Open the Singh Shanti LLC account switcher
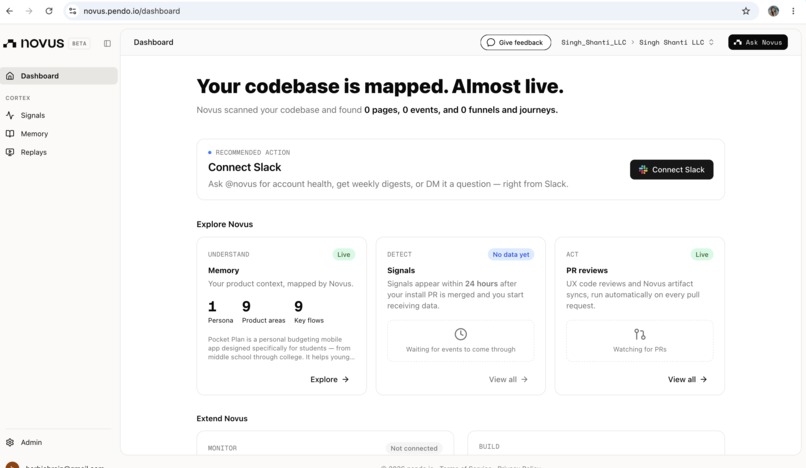This screenshot has height=468, width=806. click(676, 42)
